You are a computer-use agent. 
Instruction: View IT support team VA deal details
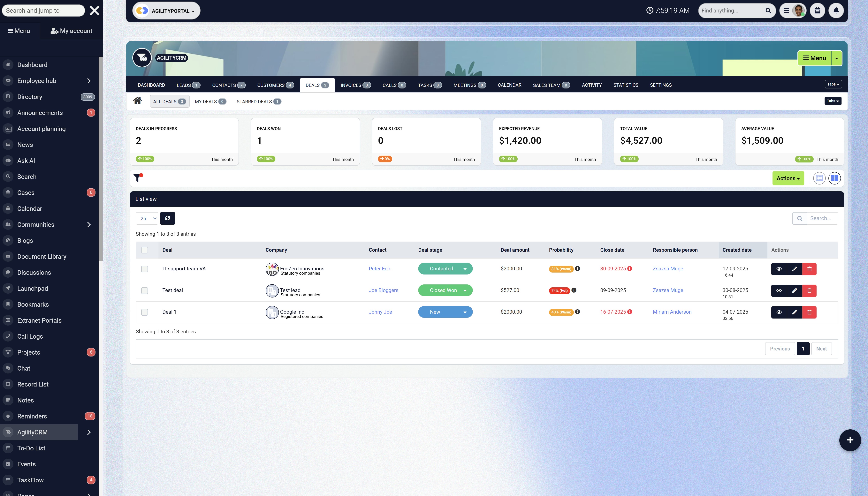pyautogui.click(x=779, y=269)
